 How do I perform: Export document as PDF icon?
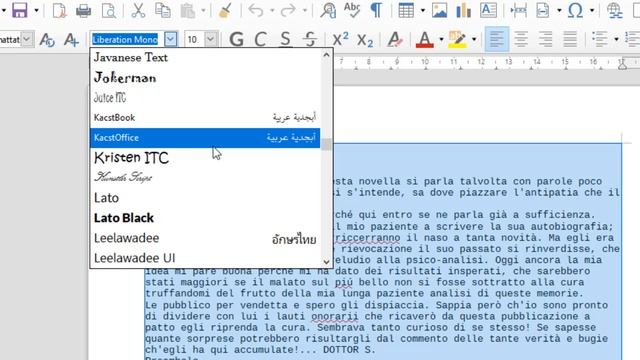point(59,10)
